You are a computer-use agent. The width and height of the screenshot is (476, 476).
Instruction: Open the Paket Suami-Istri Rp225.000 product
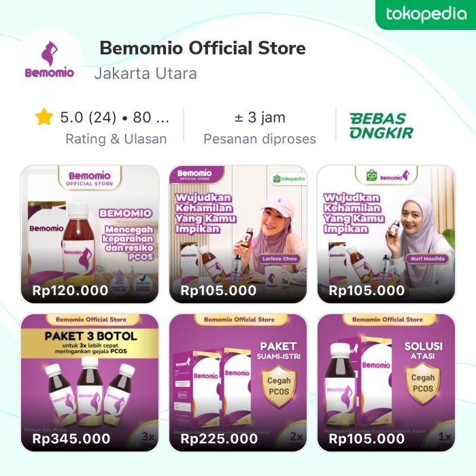click(x=238, y=382)
